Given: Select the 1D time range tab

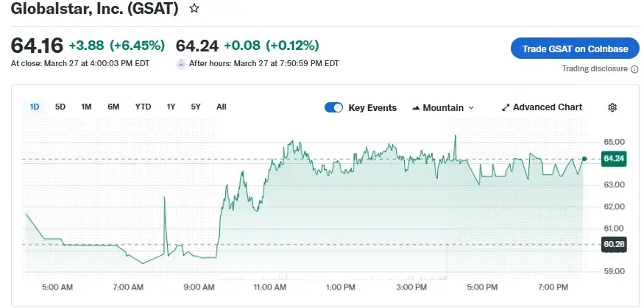Looking at the screenshot, I should (x=35, y=107).
